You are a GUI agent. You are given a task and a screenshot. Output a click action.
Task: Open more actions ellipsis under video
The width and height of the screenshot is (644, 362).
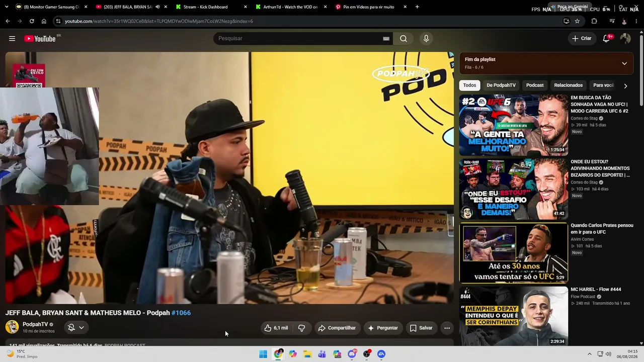447,328
